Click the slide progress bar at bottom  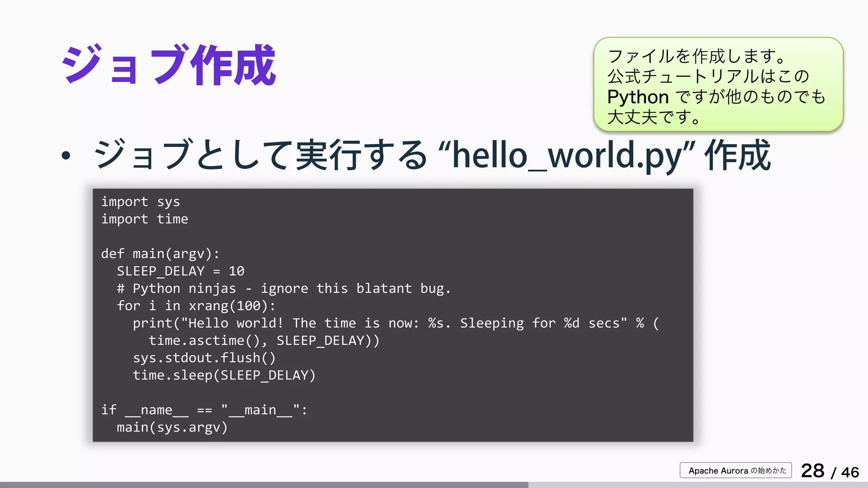434,485
